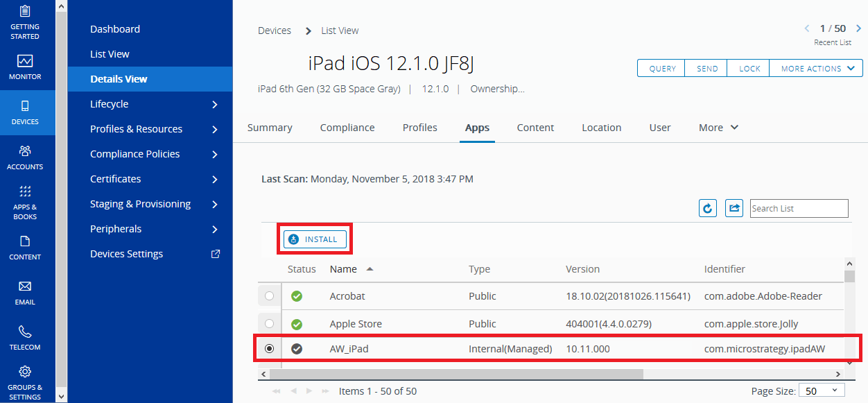Toggle the AW_iPad row radio button
The image size is (868, 403).
click(269, 349)
